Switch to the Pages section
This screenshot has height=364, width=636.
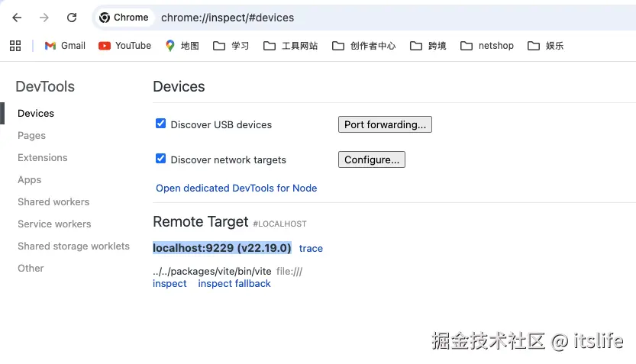pyautogui.click(x=32, y=135)
